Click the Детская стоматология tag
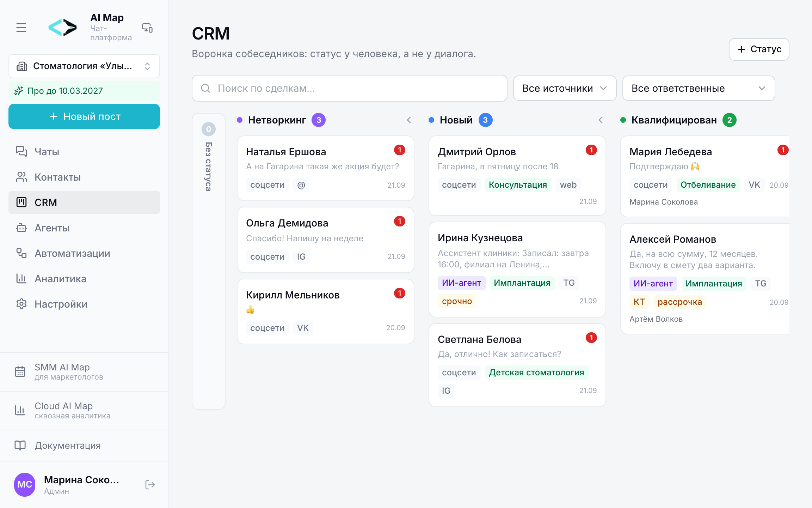The height and width of the screenshot is (508, 812). [536, 373]
